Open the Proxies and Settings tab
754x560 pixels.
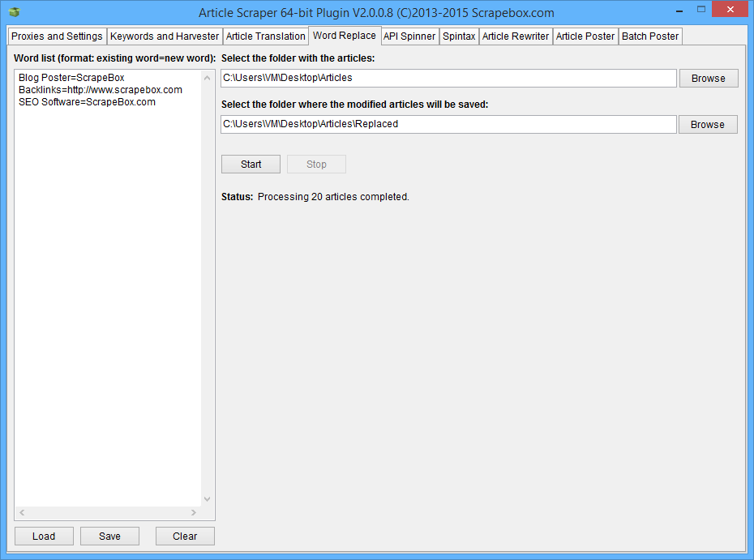click(57, 36)
